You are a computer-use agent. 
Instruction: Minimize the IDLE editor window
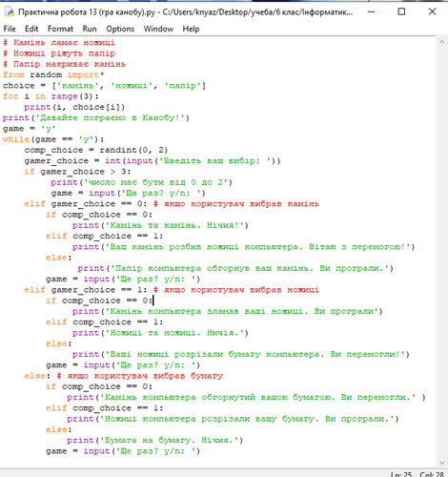tap(372, 11)
